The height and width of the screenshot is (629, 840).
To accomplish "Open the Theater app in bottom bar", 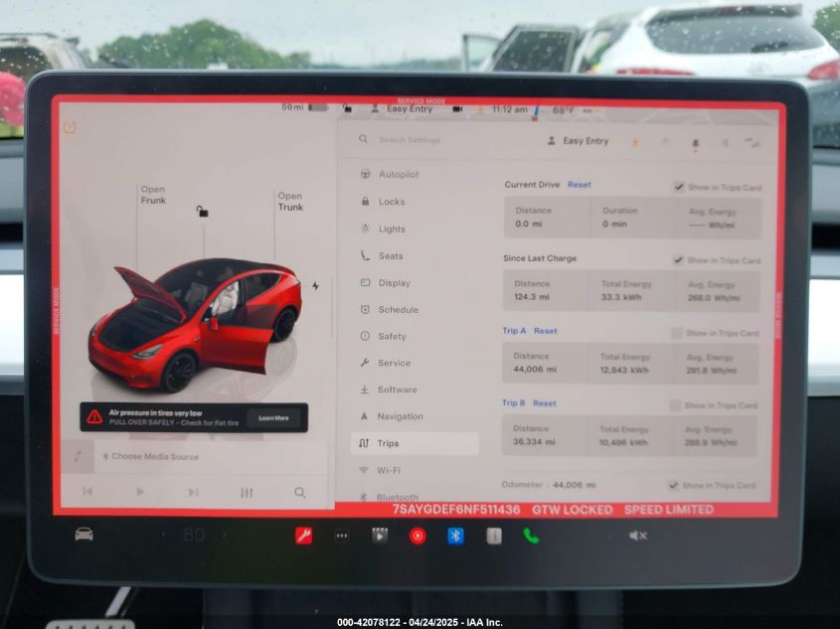I will [380, 536].
